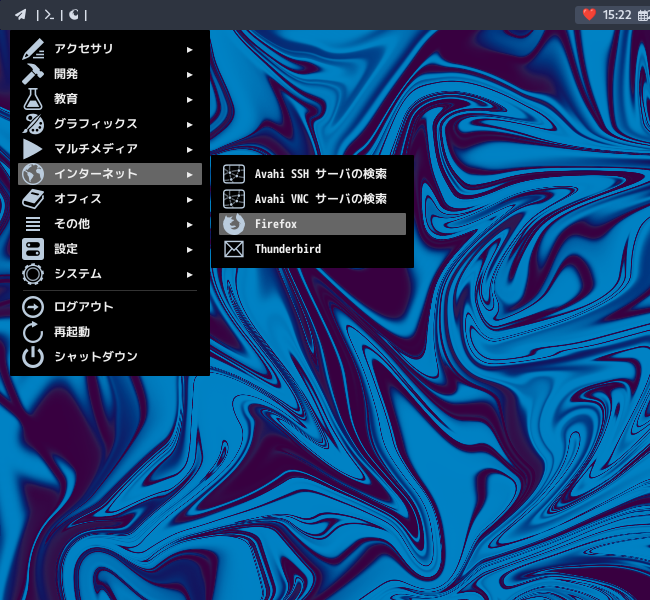Viewport: 650px width, 600px height.
Task: Expand the 設定 submenu arrow
Action: point(189,249)
